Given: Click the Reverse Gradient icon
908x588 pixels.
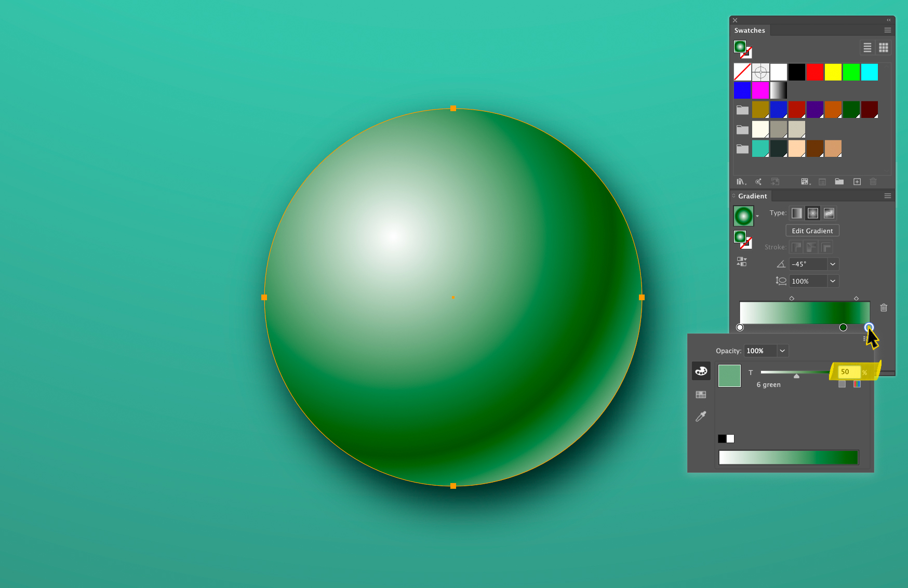Looking at the screenshot, I should tap(741, 262).
